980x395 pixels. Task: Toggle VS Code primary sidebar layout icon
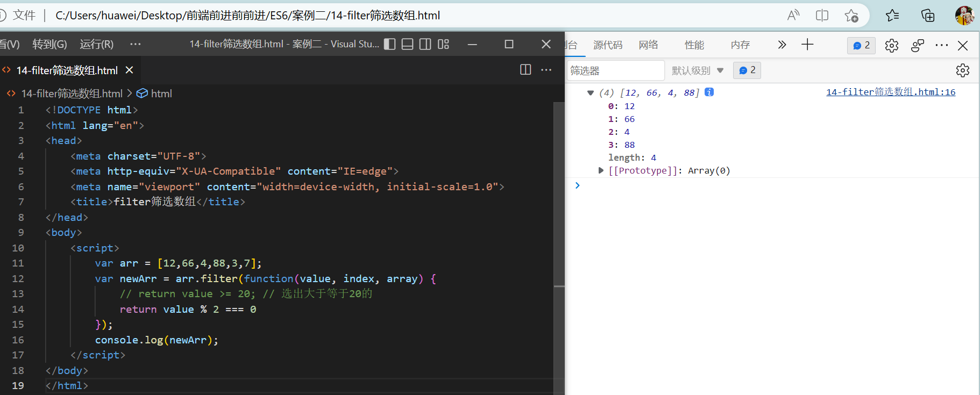[x=390, y=44]
